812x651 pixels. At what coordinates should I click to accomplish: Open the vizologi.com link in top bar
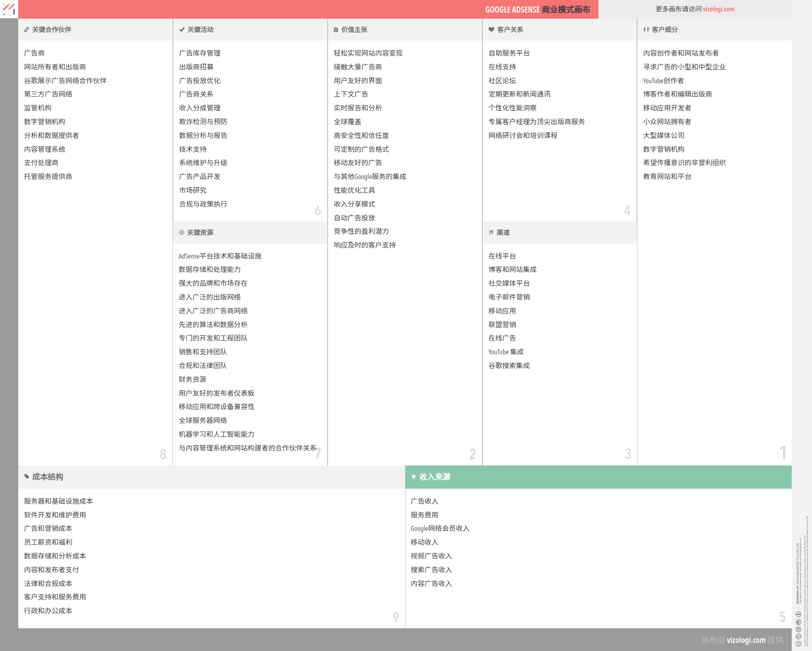[x=718, y=9]
